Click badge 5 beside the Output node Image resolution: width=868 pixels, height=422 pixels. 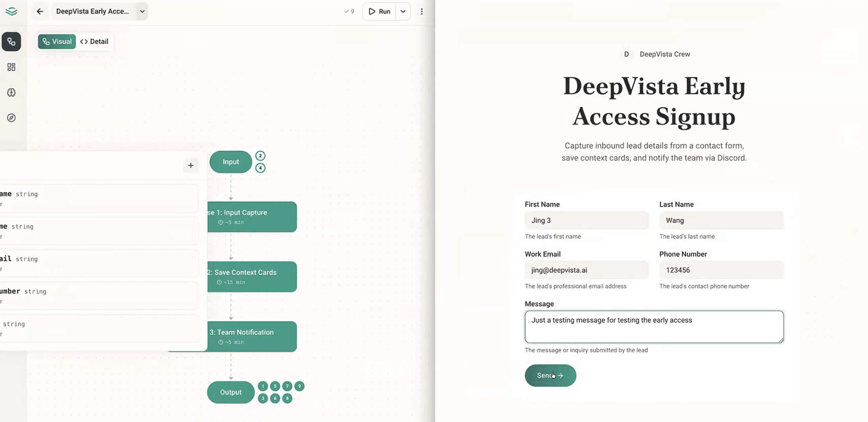275,386
